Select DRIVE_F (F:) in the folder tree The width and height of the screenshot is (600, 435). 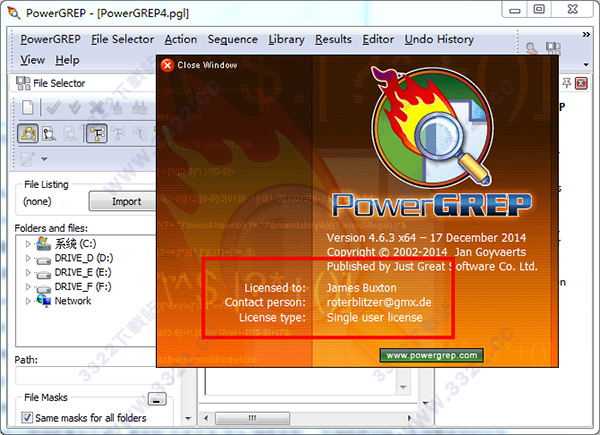83,287
